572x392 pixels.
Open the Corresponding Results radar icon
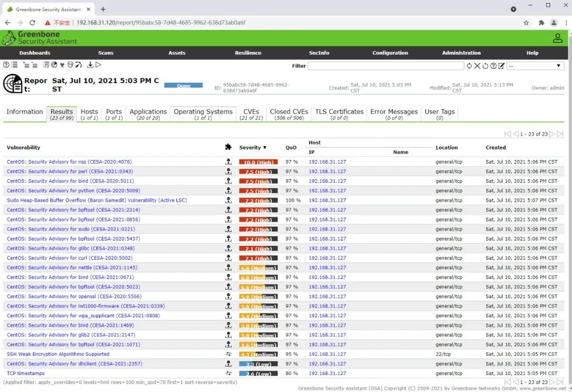(x=54, y=65)
